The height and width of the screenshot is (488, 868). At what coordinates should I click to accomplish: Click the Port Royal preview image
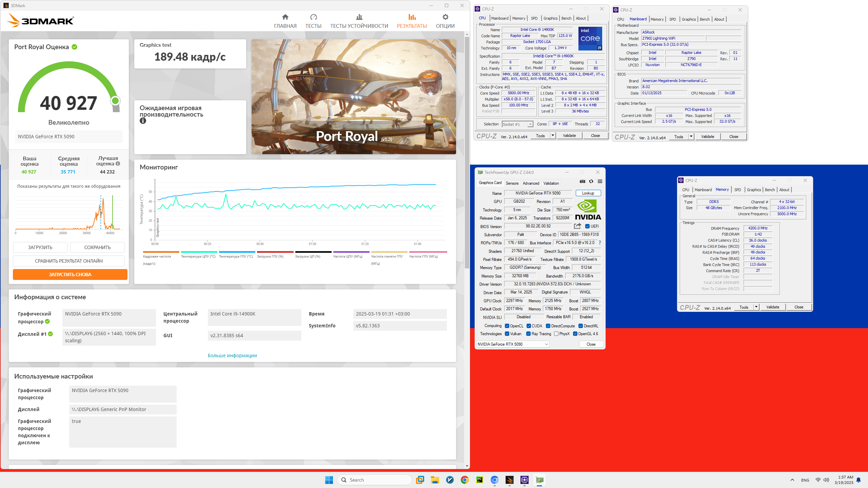(x=354, y=97)
